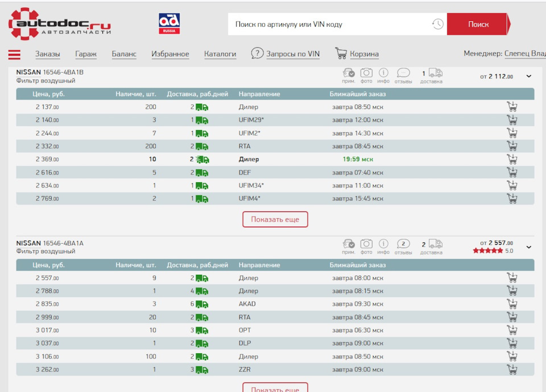This screenshot has height=392, width=546.
Task: Add 2 244.00 UFIM2* offer to cart
Action: 512,132
